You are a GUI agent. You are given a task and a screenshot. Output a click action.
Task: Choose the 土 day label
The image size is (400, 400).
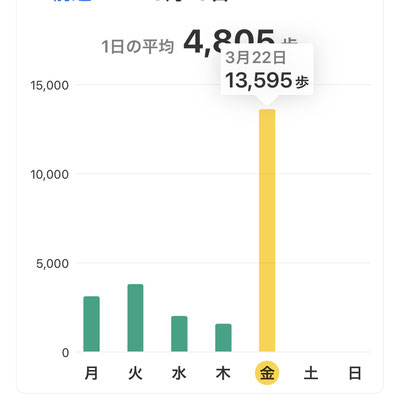pos(311,373)
